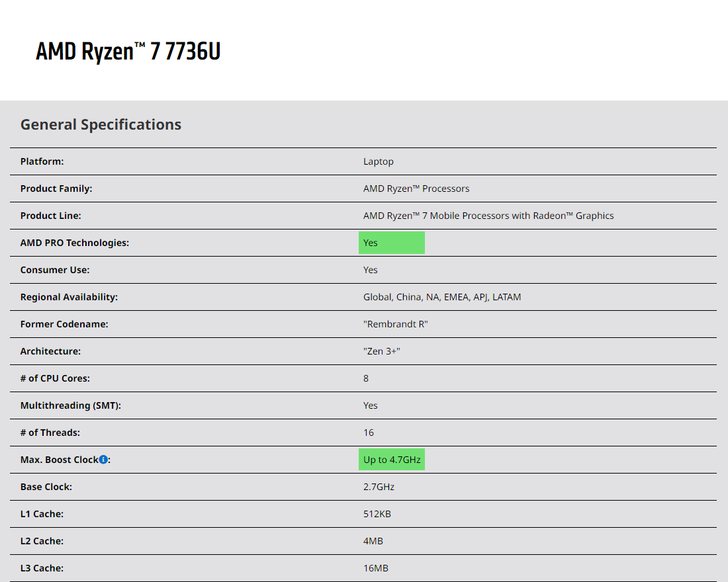Select the '16MB' L3 cache value
Screen dimensions: 728x582
376,569
